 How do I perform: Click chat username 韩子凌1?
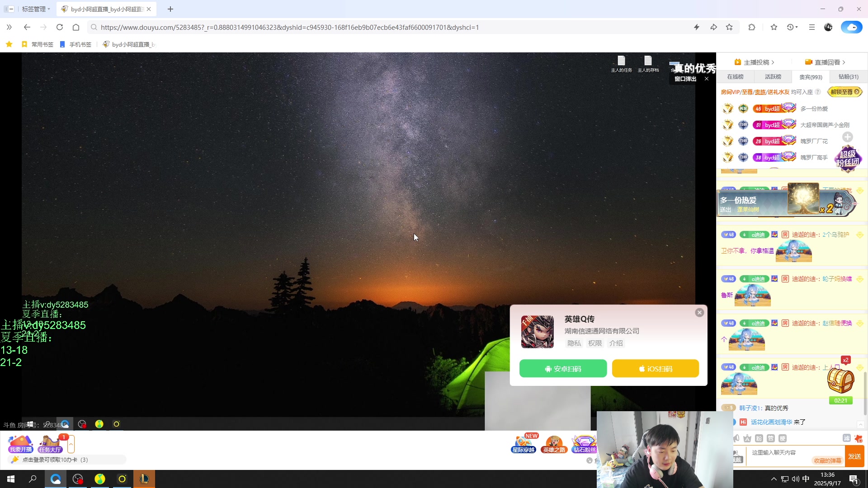coord(750,408)
